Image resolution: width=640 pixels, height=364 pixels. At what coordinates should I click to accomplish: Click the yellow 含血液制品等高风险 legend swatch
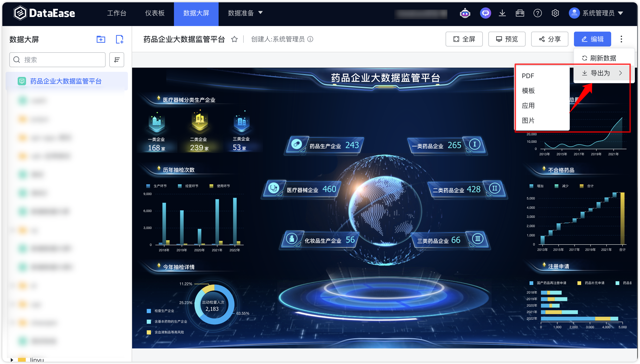[x=149, y=332]
